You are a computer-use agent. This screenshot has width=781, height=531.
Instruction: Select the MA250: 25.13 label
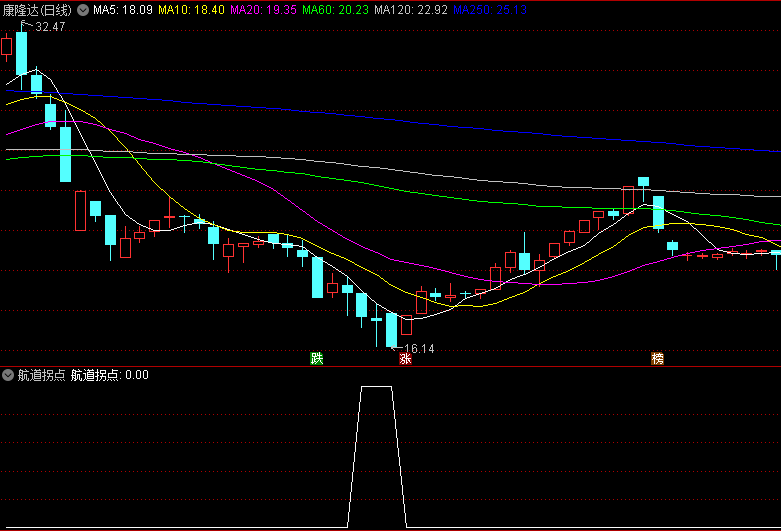(x=490, y=10)
